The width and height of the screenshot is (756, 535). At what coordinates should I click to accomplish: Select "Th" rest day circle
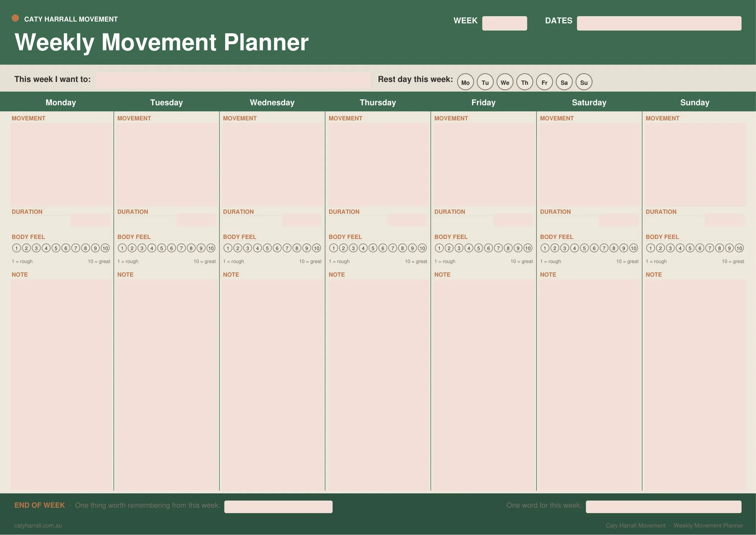525,82
